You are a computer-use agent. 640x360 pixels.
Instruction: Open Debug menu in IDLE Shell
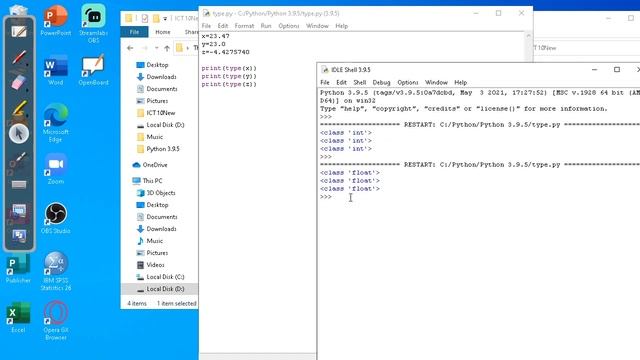(381, 82)
